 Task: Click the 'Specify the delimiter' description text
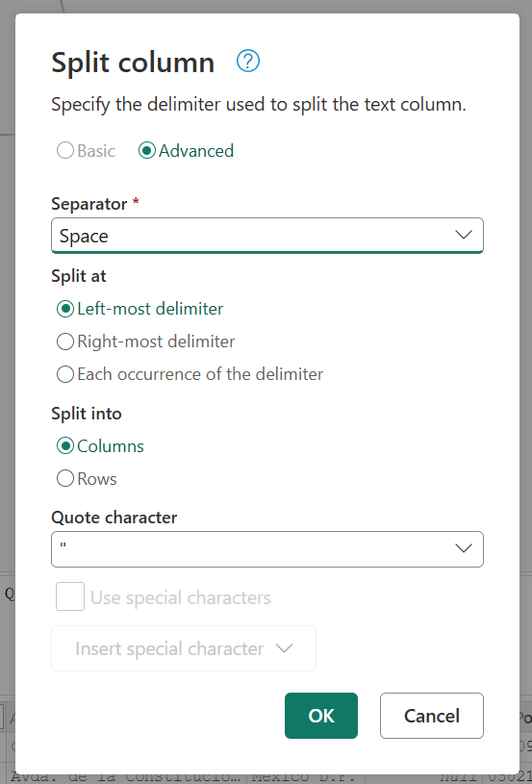[259, 106]
